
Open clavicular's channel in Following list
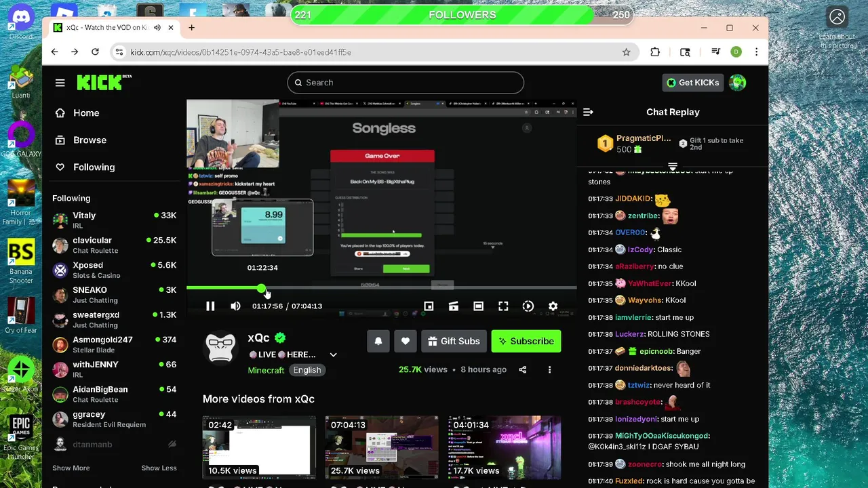click(x=114, y=245)
